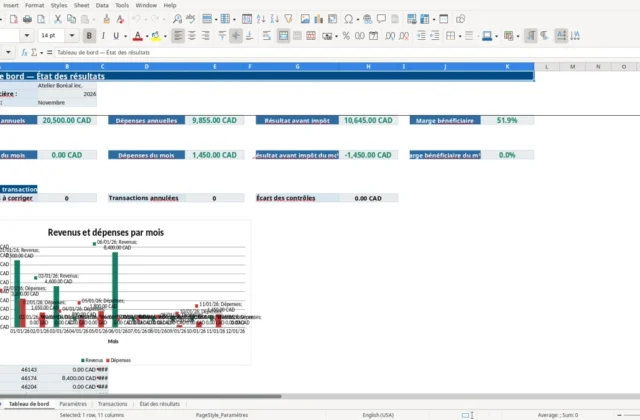Toggle Wrap Text
Screen dimensions: 640x420
click(x=267, y=36)
